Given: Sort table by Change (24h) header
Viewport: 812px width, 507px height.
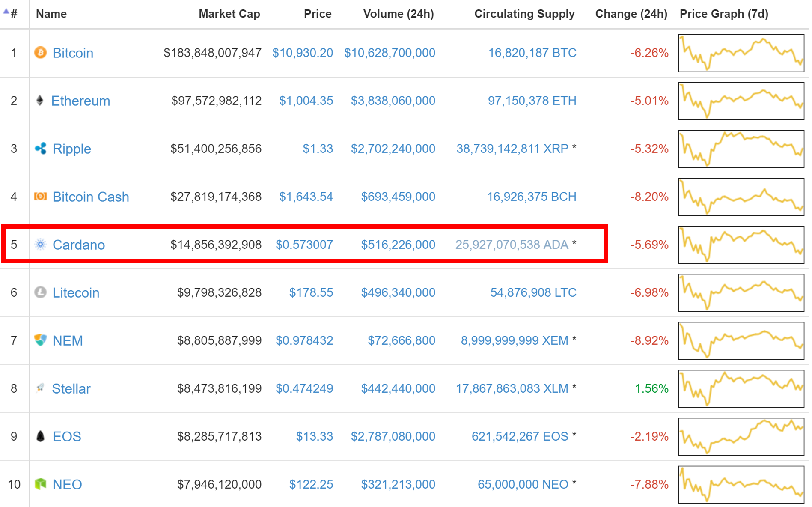Looking at the screenshot, I should tap(631, 14).
